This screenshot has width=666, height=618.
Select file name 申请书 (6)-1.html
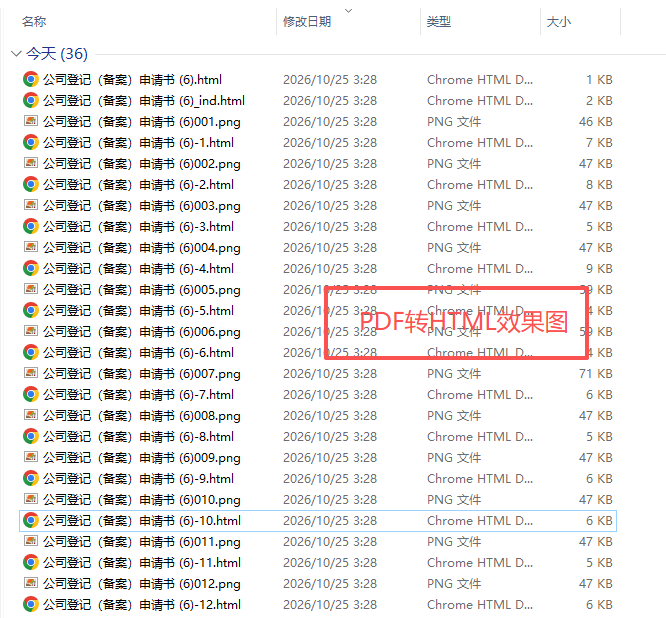click(138, 143)
